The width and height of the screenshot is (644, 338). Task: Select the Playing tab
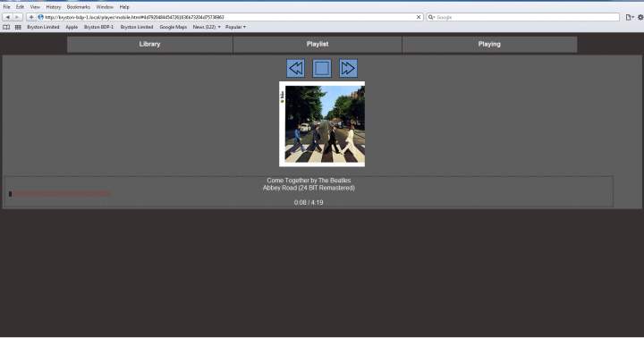click(489, 45)
